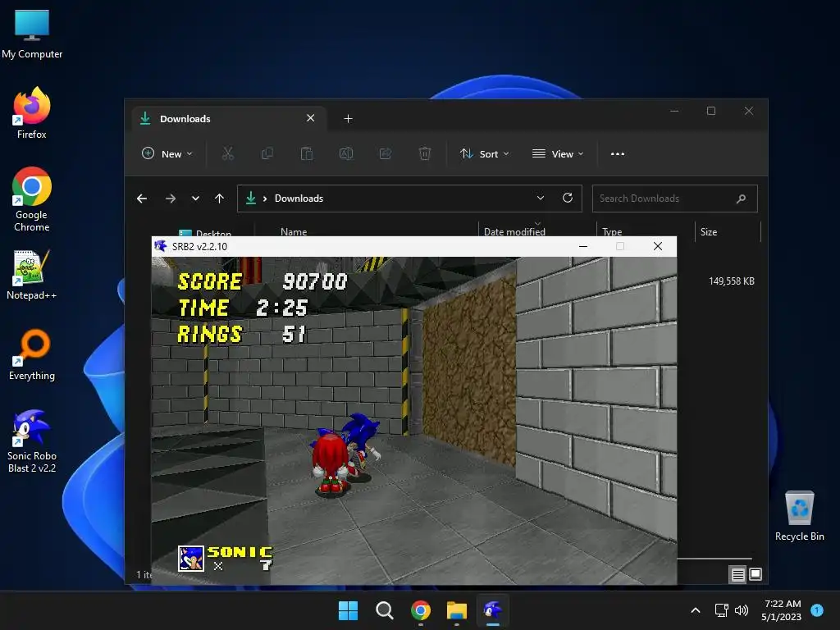840x630 pixels.
Task: Close the SRB2 game window
Action: [x=658, y=246]
